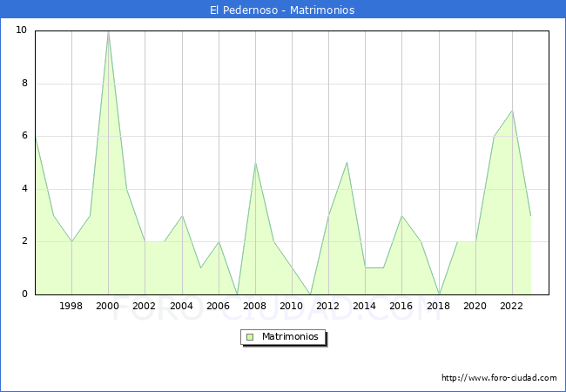Click the y-axis value 8
Image resolution: width=566 pixels, height=392 pixels.
(x=24, y=83)
